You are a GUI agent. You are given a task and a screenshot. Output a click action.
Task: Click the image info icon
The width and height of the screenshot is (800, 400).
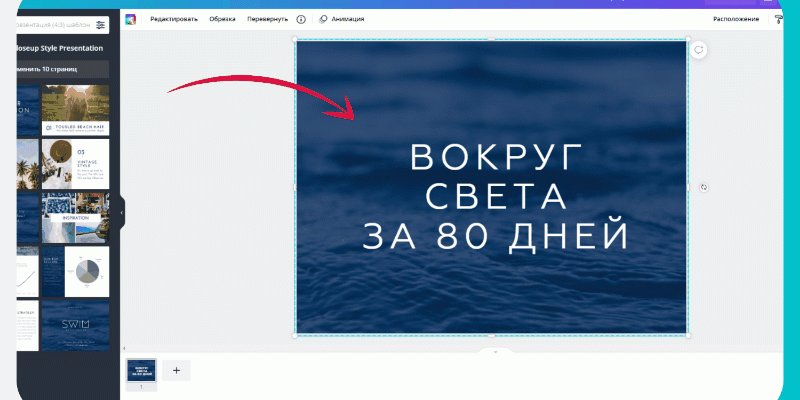301,18
